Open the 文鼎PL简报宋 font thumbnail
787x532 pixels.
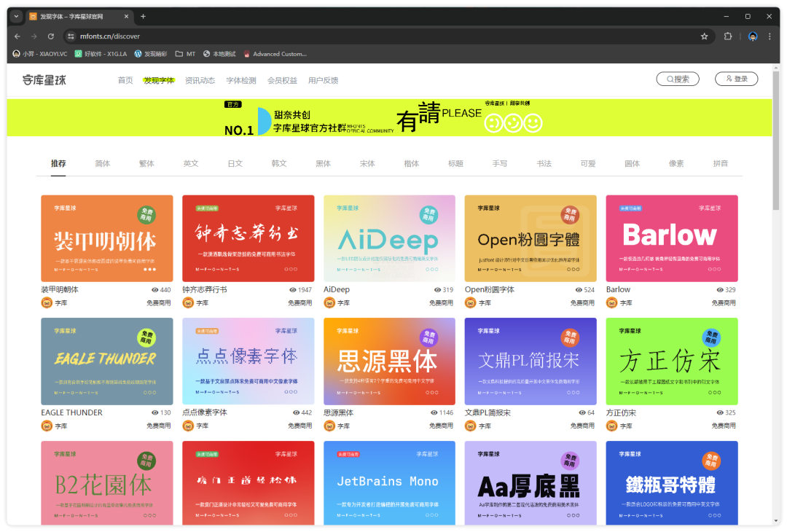[530, 361]
